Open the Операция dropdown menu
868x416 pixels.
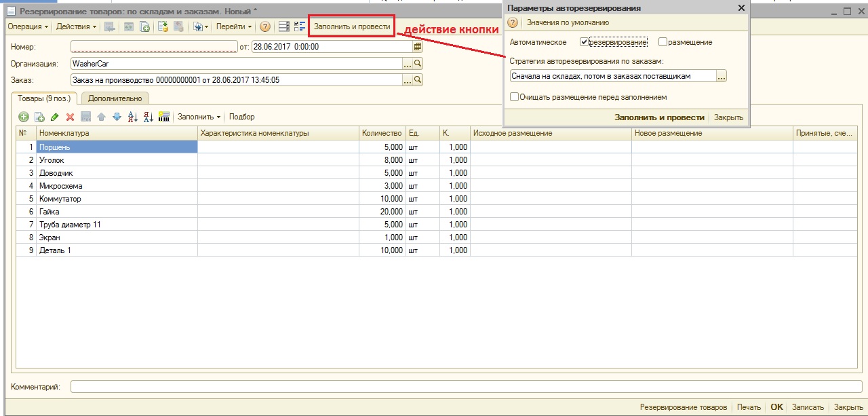28,27
